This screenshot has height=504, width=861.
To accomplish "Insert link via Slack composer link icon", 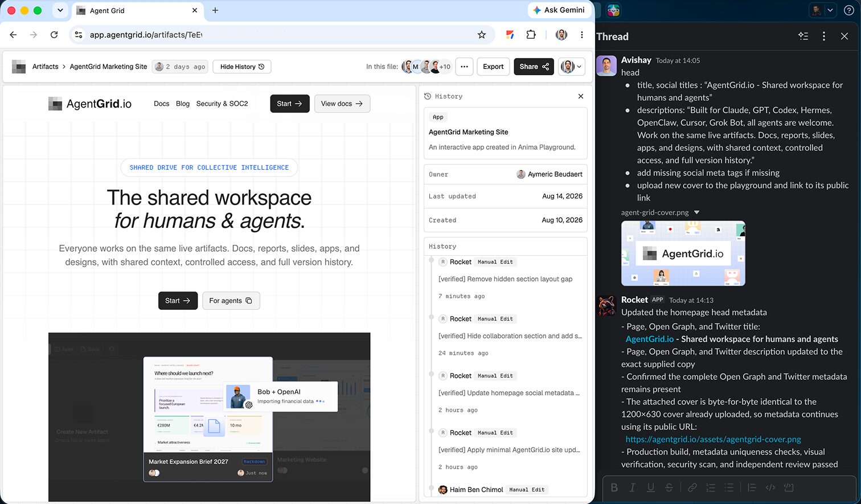I will [692, 487].
